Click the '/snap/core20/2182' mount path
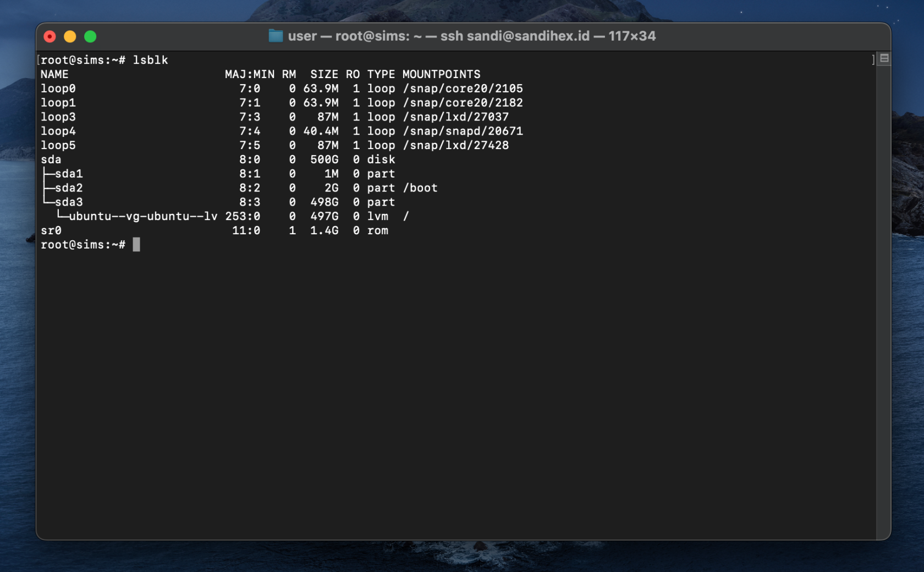The image size is (924, 572). tap(463, 103)
